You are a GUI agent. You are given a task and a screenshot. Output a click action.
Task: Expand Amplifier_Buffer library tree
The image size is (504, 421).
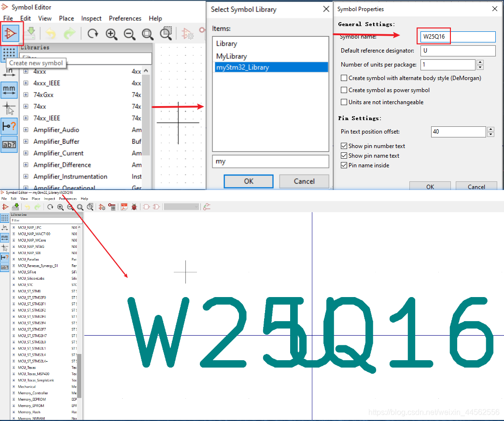tap(26, 141)
